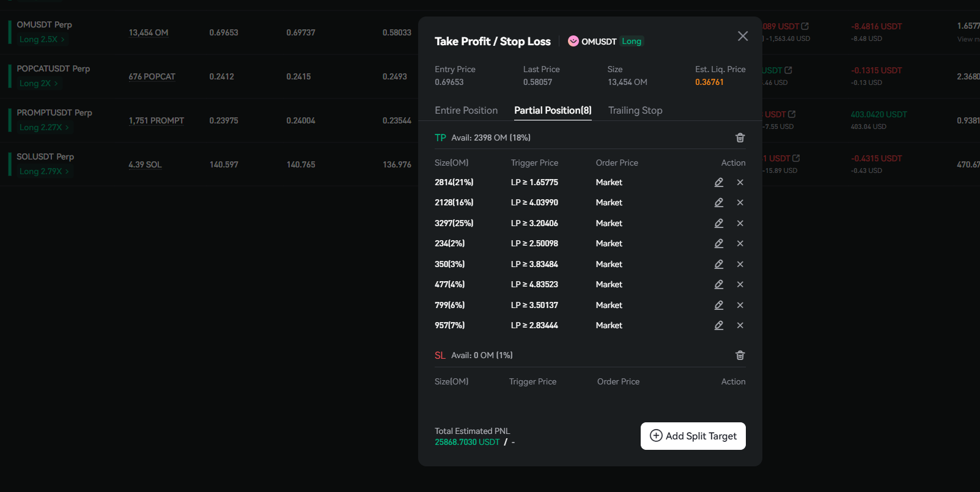Edit the 2814(21%) take profit order
The image size is (980, 492).
coord(719,183)
